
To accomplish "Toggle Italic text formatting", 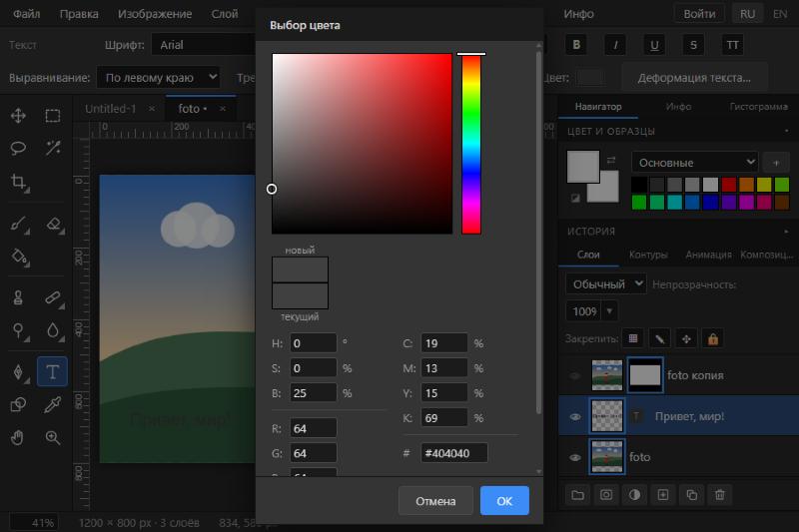I will tap(615, 45).
